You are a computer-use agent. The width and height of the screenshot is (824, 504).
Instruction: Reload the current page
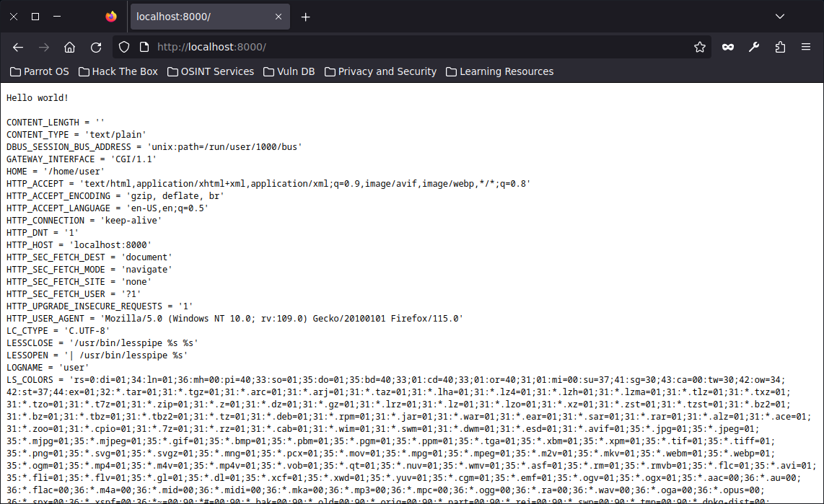coord(96,47)
